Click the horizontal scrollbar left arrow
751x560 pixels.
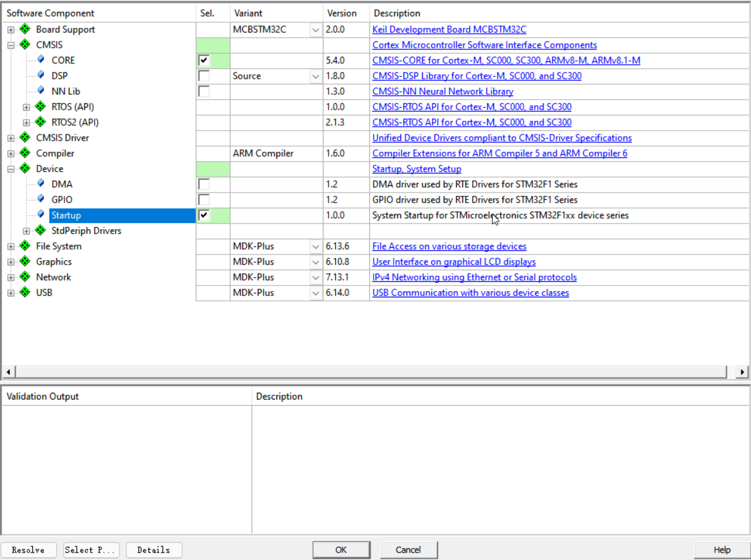8,372
